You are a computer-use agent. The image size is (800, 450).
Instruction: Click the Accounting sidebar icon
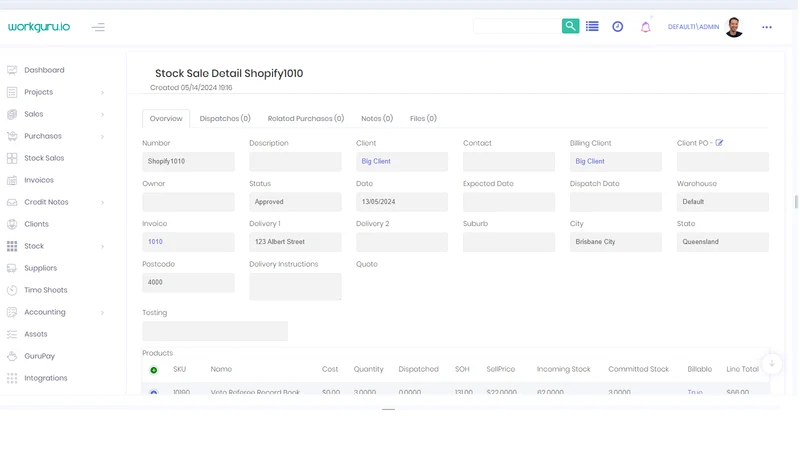tap(12, 312)
